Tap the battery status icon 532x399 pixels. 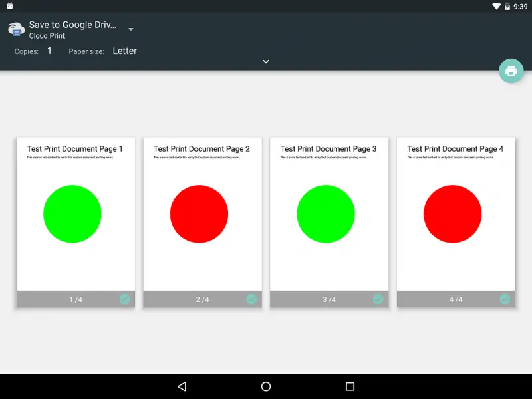coord(508,6)
